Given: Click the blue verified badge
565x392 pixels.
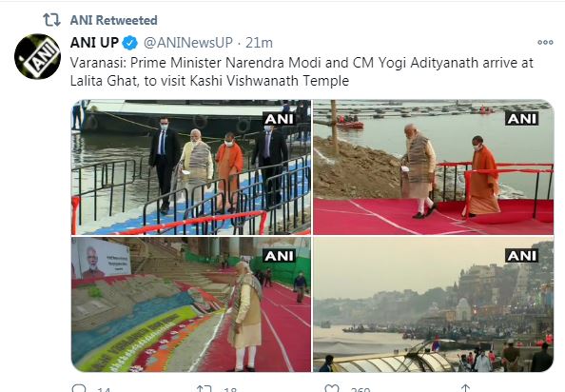Looking at the screenshot, I should tap(129, 43).
